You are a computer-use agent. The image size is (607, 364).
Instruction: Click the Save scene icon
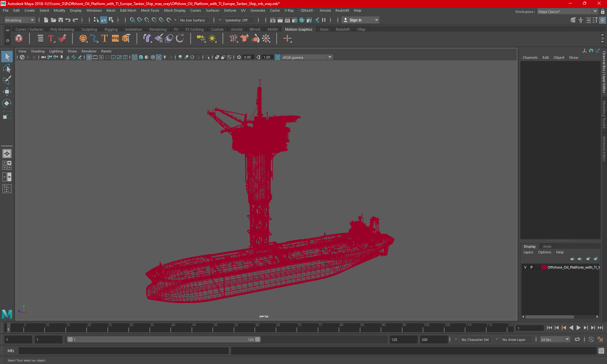click(61, 20)
